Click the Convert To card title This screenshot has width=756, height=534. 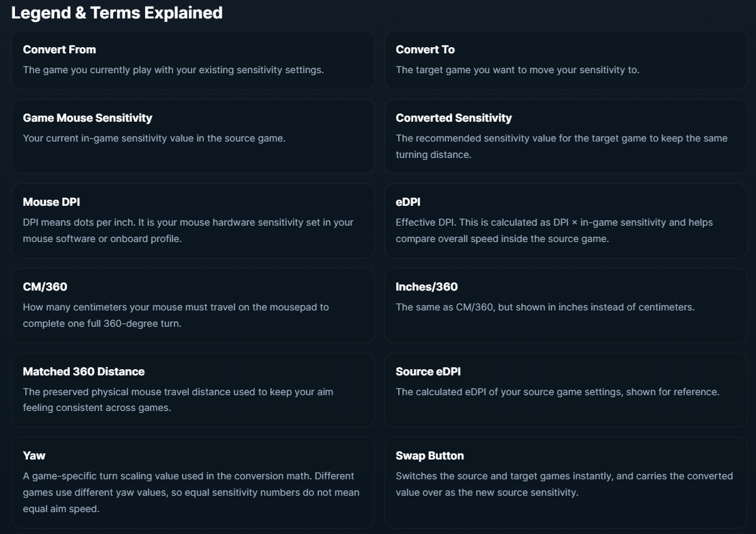425,49
